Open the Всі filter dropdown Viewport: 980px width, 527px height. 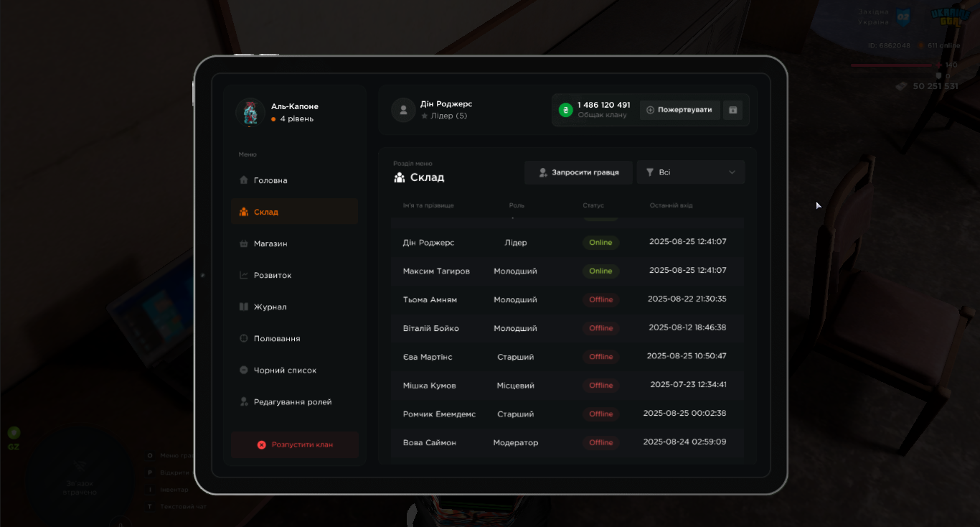click(x=691, y=172)
